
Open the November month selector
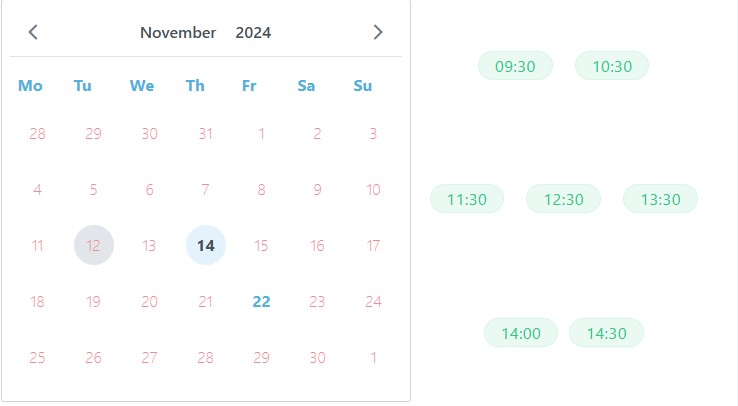tap(178, 32)
